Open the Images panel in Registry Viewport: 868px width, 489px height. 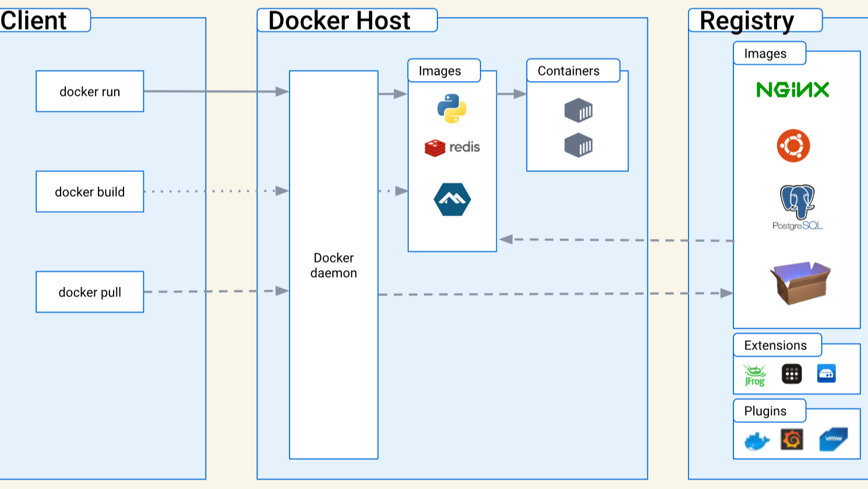coord(769,53)
